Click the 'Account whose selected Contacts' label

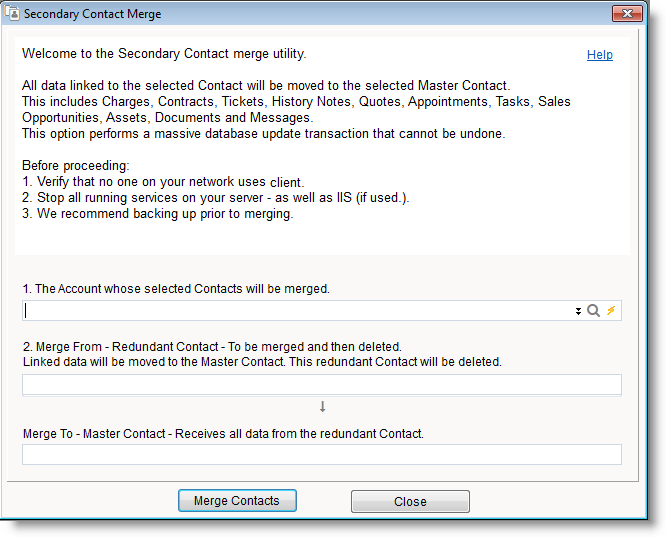tap(176, 288)
